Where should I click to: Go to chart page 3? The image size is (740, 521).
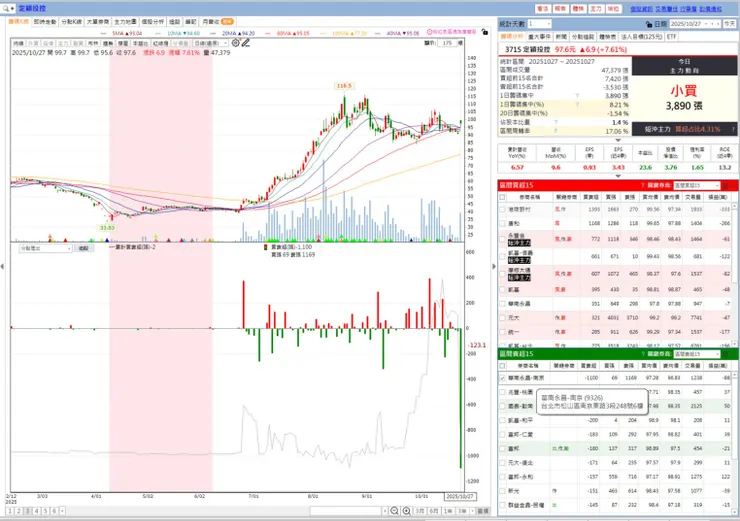tap(28, 511)
